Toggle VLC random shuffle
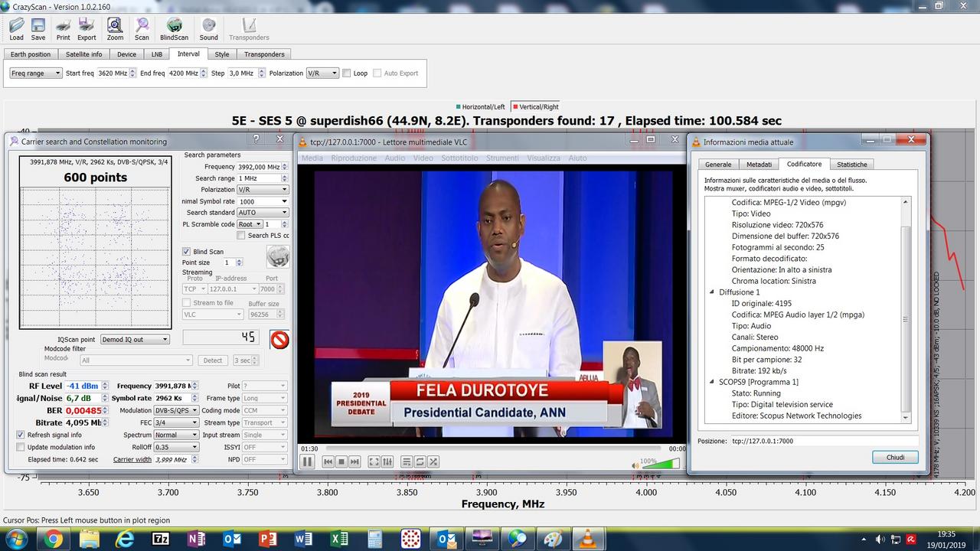The width and height of the screenshot is (980, 551). pyautogui.click(x=433, y=461)
